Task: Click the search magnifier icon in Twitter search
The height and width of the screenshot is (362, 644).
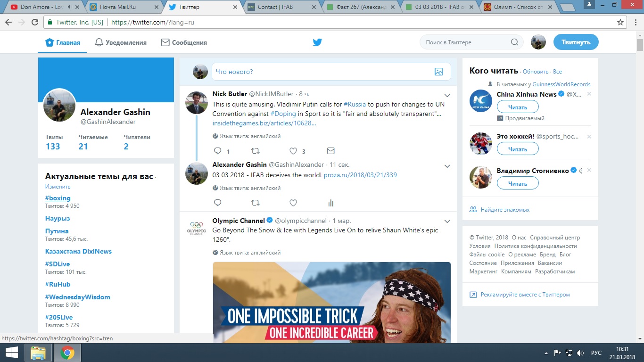Action: coord(514,42)
